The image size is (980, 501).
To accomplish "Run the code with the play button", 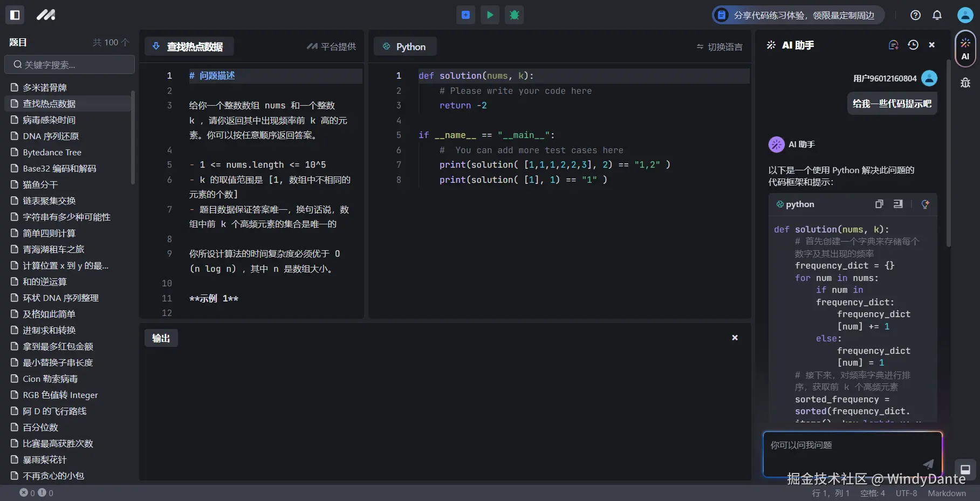I will tap(490, 15).
